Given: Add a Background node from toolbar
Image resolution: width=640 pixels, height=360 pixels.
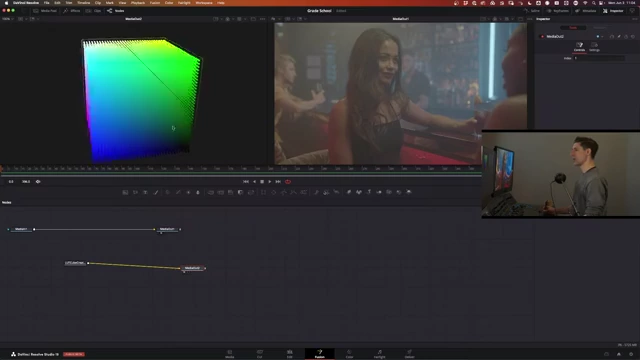Looking at the screenshot, I should click(125, 192).
